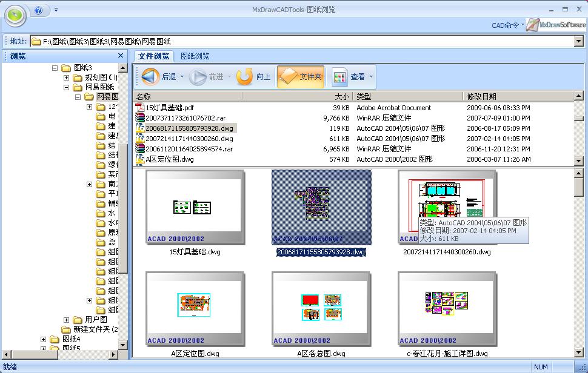Click the Back (后退) arrow icon
Image resolution: width=588 pixels, height=373 pixels.
point(150,77)
